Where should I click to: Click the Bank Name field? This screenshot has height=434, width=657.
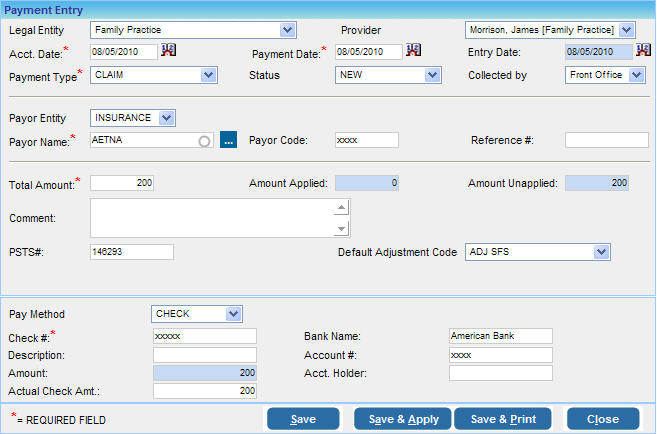pos(501,336)
